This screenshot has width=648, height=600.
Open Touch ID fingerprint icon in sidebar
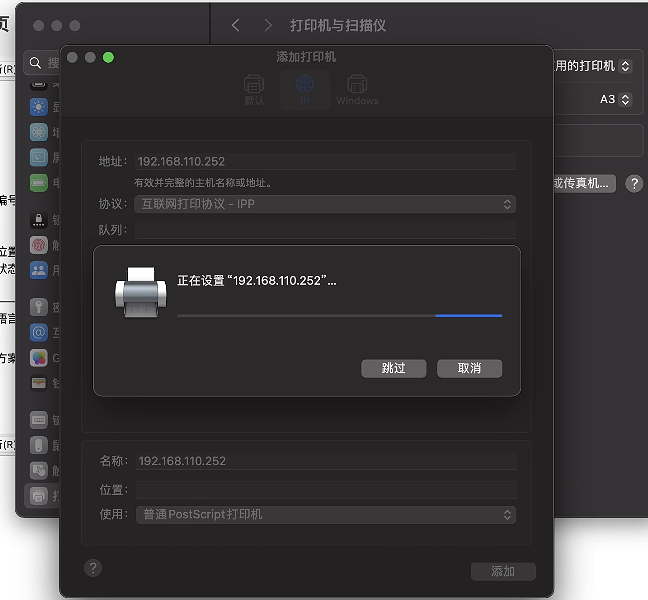[x=39, y=245]
